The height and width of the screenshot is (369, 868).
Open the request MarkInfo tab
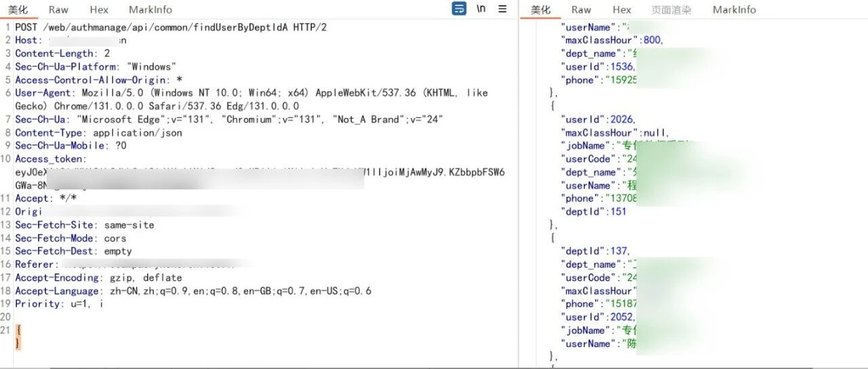point(151,9)
